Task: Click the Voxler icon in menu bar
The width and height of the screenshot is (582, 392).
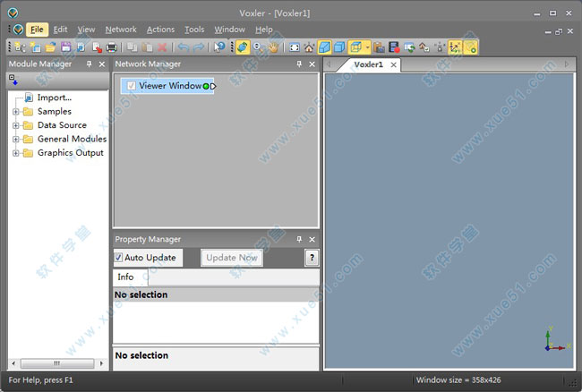Action: 18,30
